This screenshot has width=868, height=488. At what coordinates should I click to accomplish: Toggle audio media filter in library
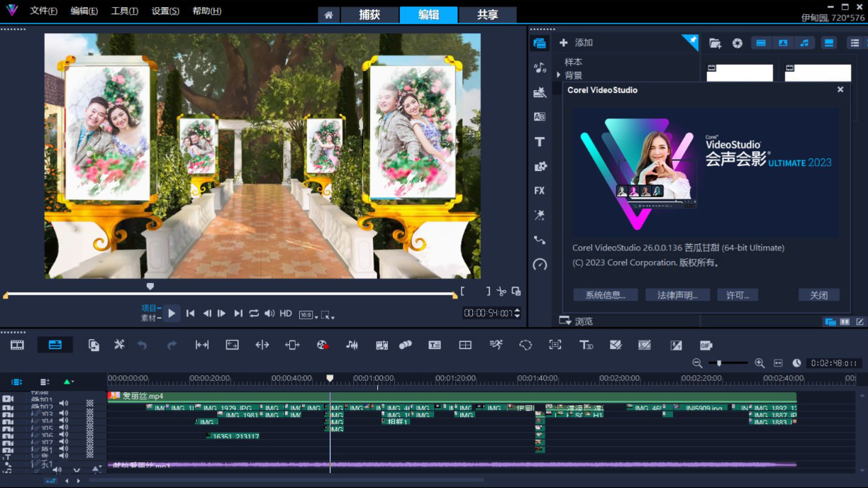(x=804, y=43)
